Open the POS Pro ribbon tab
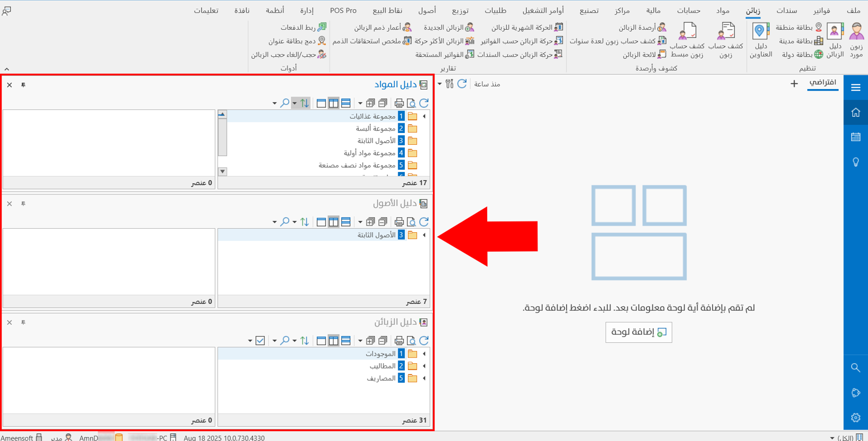The height and width of the screenshot is (441, 868). (343, 11)
